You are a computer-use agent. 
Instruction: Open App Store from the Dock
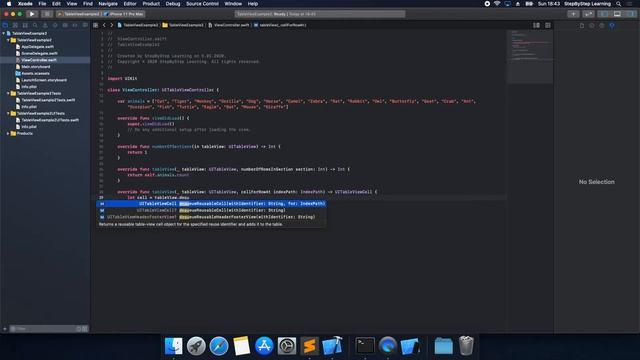coord(264,346)
